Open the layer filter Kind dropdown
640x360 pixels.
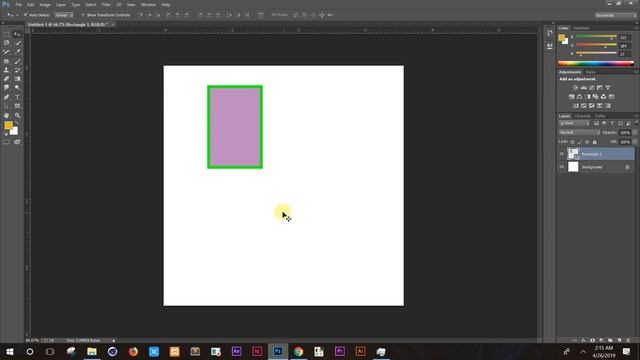point(574,123)
